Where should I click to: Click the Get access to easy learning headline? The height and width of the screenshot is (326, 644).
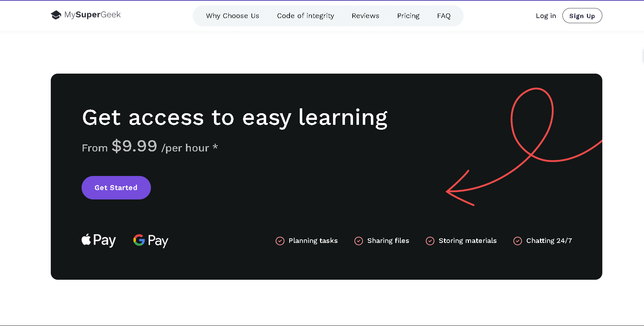[x=235, y=117]
